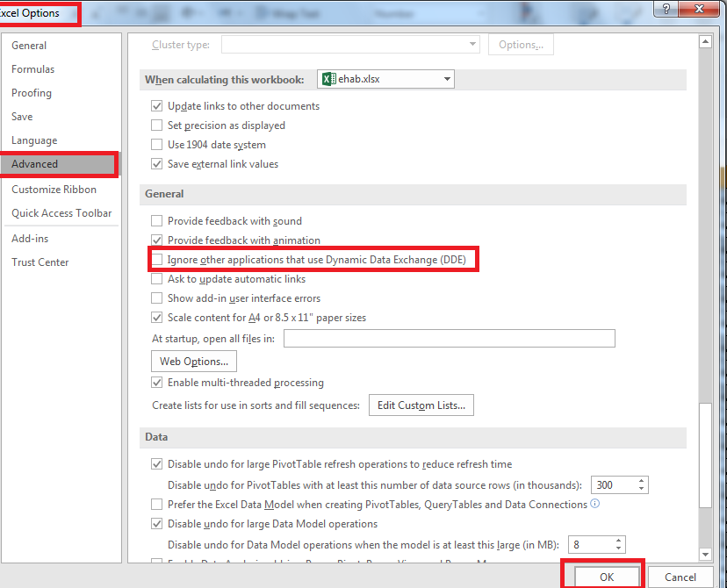Screen dimensions: 727x588
Task: Toggle Scale content for A4 paper sizes
Action: [x=156, y=318]
